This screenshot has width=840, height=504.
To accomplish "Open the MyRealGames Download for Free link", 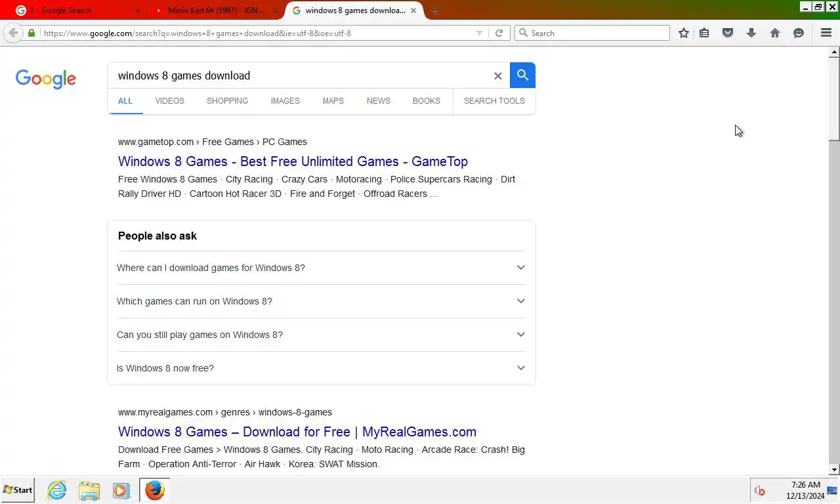I will pyautogui.click(x=297, y=432).
